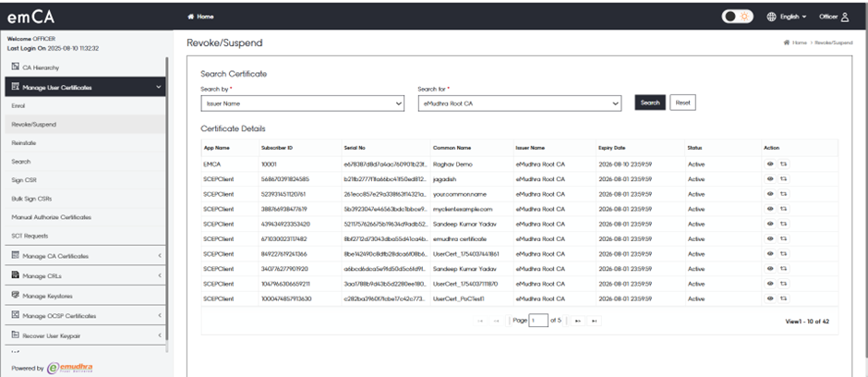This screenshot has height=377, width=868.
Task: Go to next page of certificate results
Action: click(x=577, y=321)
